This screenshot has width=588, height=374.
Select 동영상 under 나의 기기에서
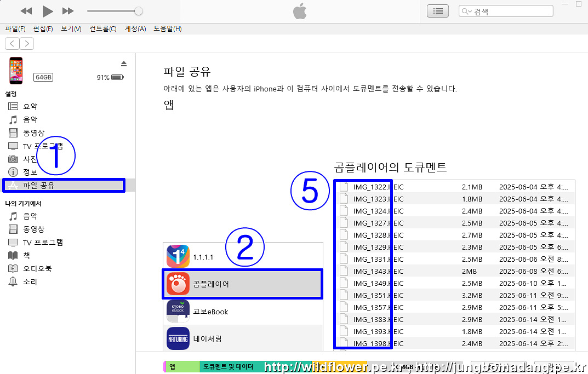click(x=34, y=229)
